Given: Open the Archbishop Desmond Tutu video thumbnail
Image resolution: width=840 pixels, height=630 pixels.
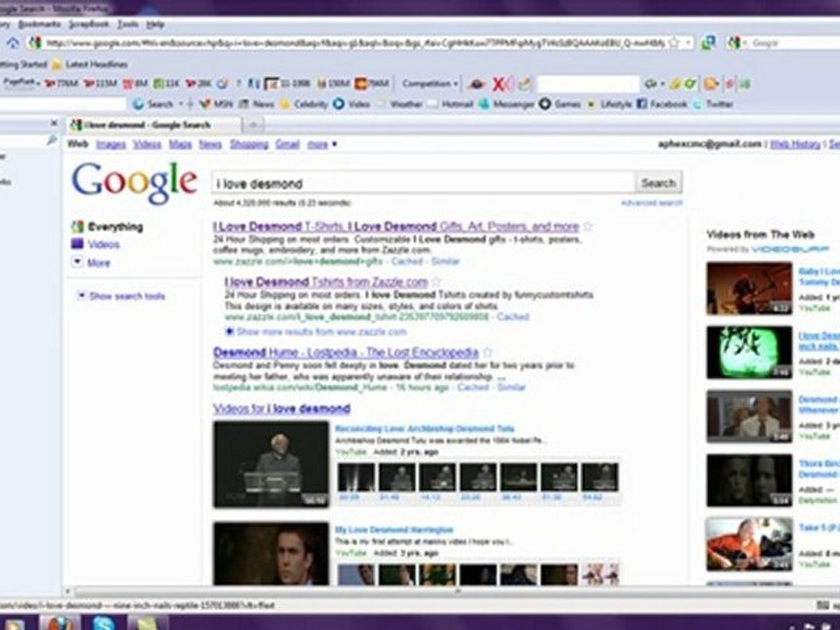Looking at the screenshot, I should click(x=271, y=465).
